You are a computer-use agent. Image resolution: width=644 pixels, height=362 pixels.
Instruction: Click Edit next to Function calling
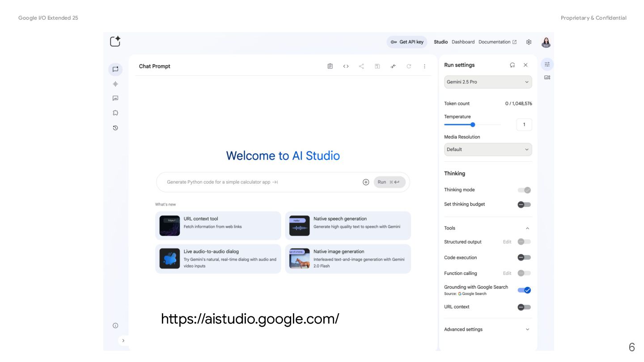tap(507, 273)
